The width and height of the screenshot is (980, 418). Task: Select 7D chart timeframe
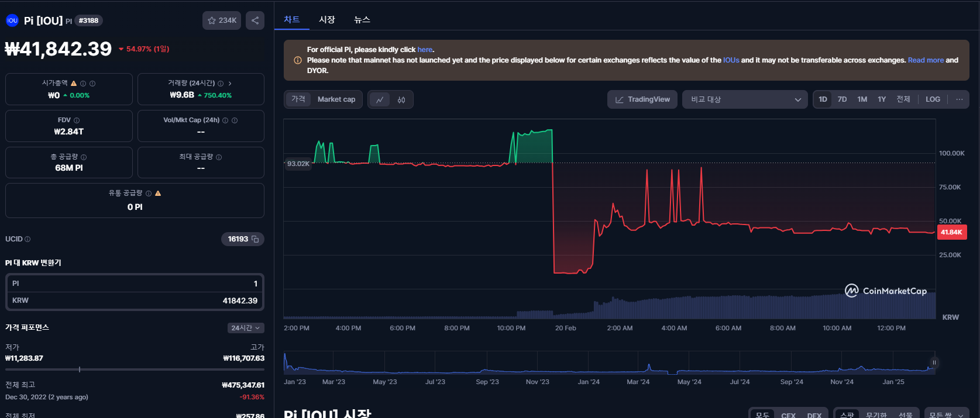[842, 99]
